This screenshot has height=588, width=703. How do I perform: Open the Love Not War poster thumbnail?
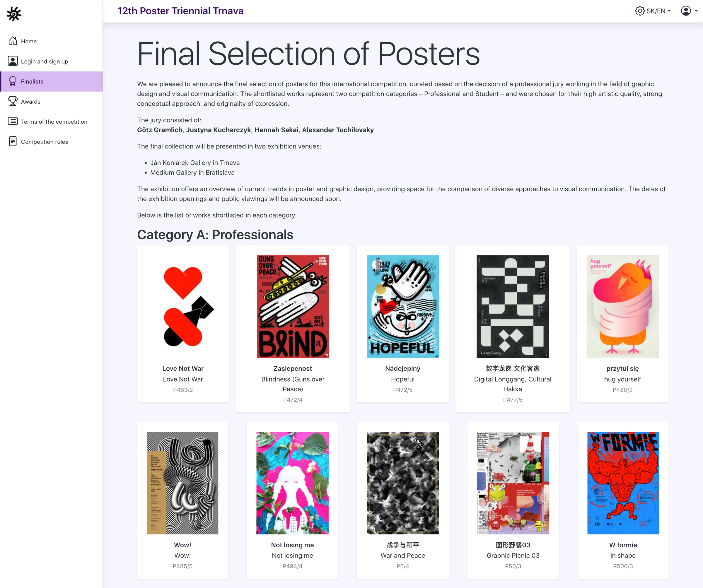(x=183, y=306)
